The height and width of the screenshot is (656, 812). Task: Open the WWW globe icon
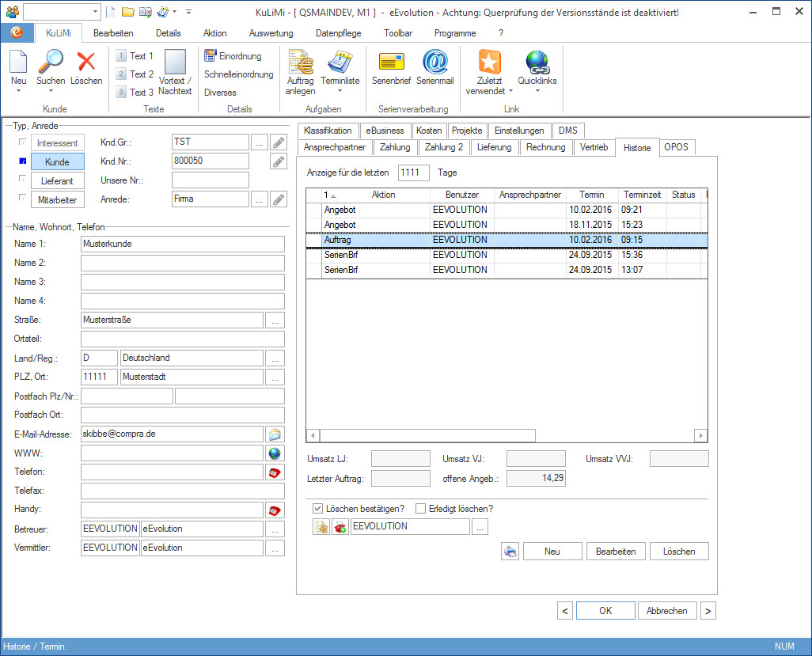[275, 453]
